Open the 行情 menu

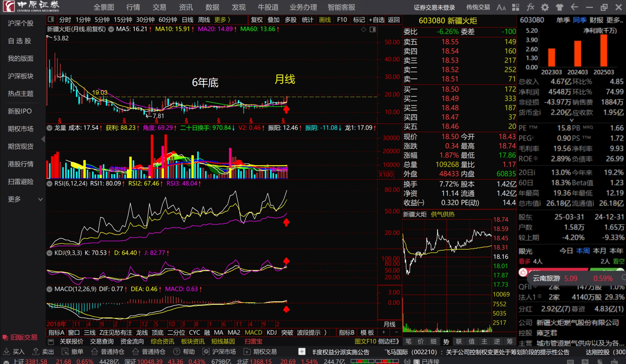click(x=133, y=7)
